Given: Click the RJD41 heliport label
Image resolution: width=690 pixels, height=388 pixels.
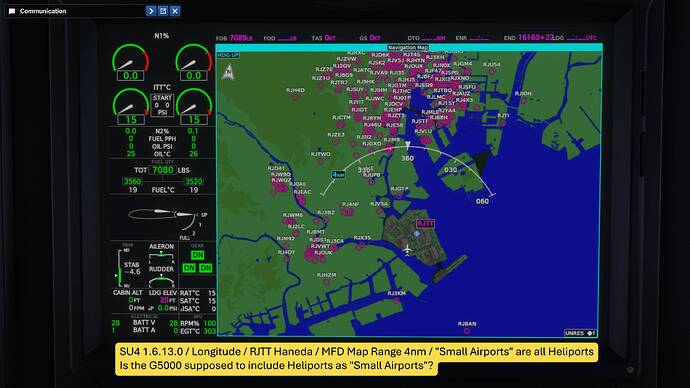Looking at the screenshot, I should click(x=276, y=168).
